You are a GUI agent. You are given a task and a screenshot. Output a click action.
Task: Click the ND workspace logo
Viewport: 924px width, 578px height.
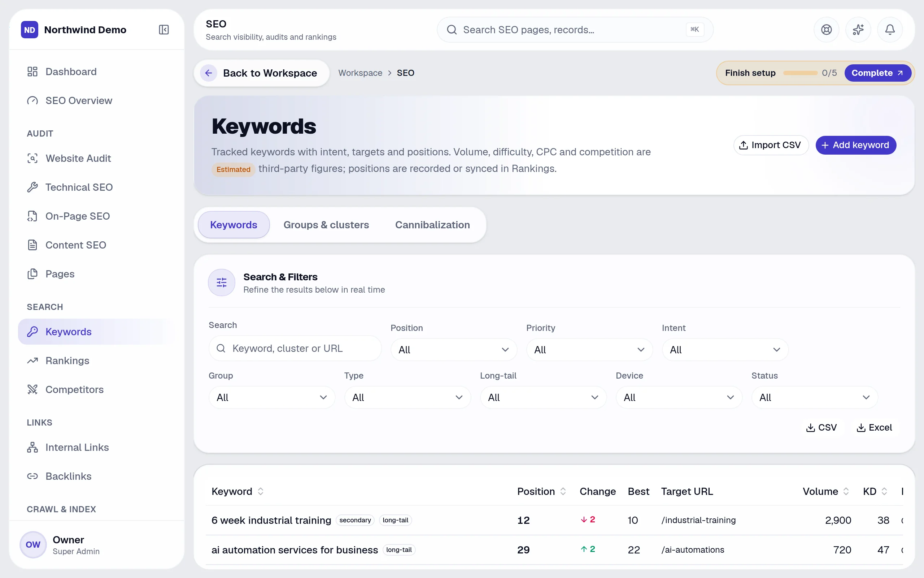tap(29, 30)
